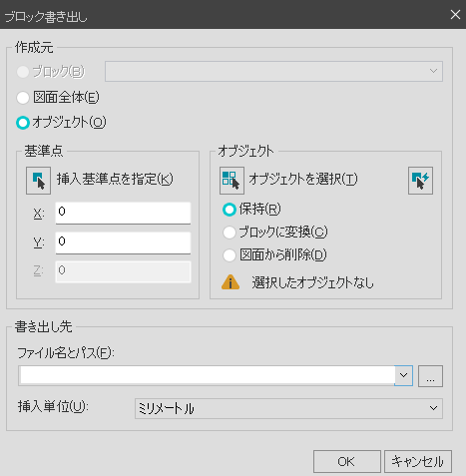Click the OK button
This screenshot has height=476, width=466.
(347, 461)
